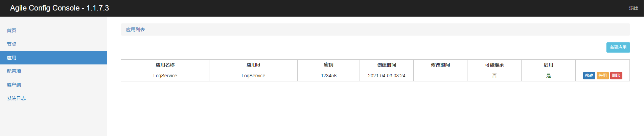Screen dimensions: 644x136
Task: Disable LogService with the 停用 button
Action: pos(602,76)
